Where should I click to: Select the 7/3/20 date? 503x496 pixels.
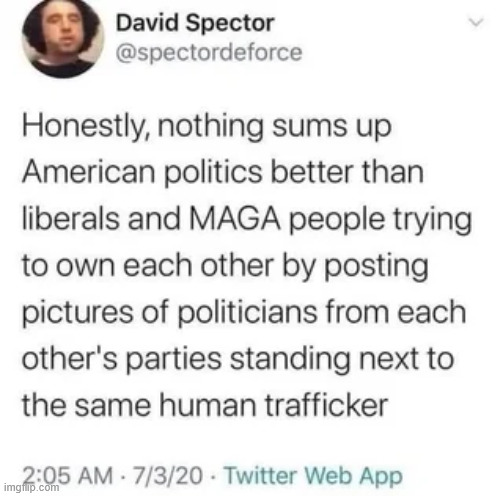tap(168, 475)
